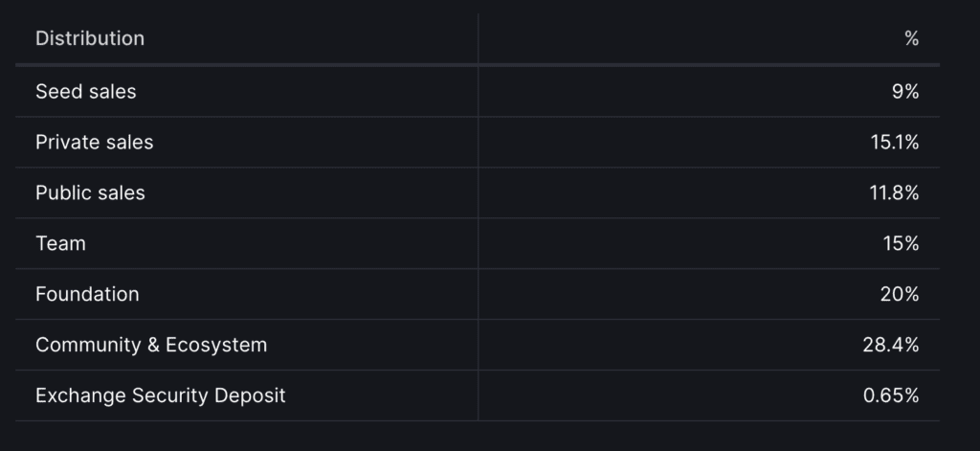Click the word Ecosystem in the table
Image resolution: width=980 pixels, height=451 pixels.
coord(216,345)
